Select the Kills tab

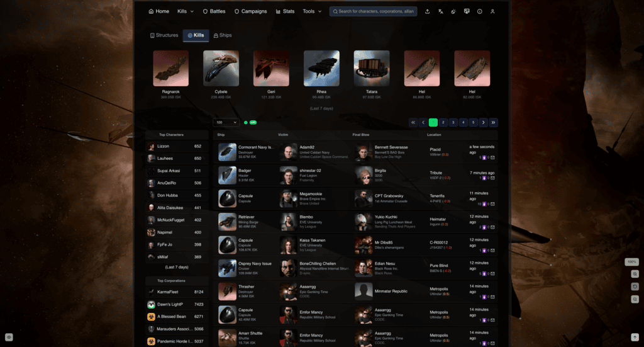click(196, 35)
